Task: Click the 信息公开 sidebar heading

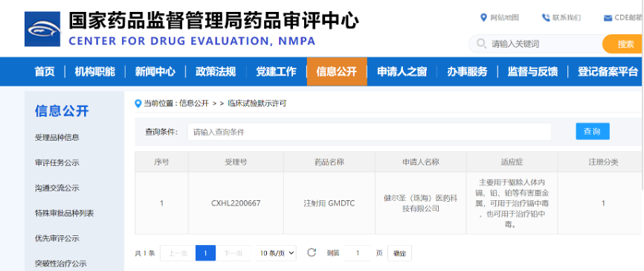Action: 62,111
